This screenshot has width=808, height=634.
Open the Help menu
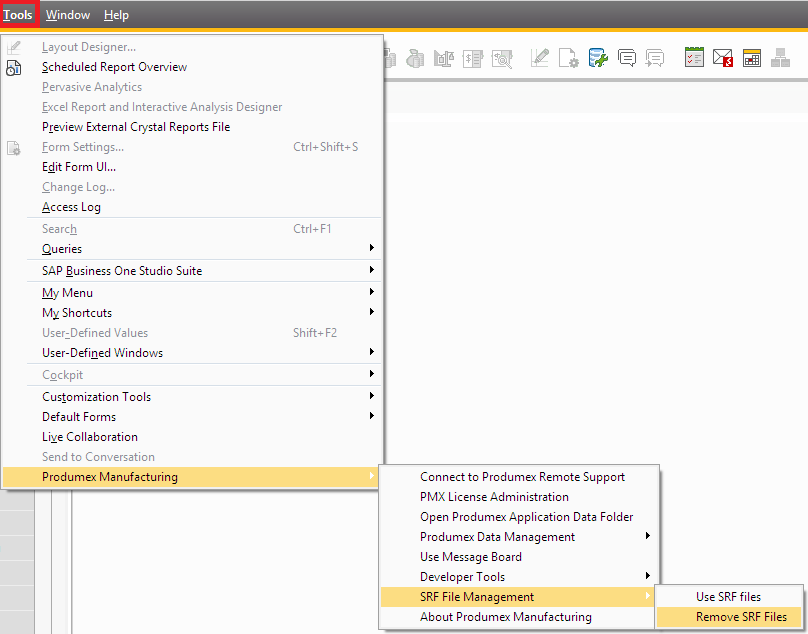[116, 15]
